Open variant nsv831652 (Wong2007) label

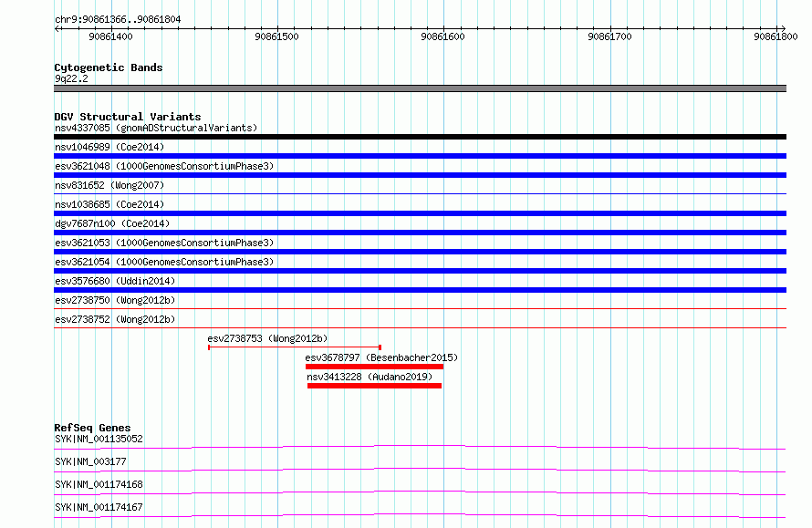point(109,185)
